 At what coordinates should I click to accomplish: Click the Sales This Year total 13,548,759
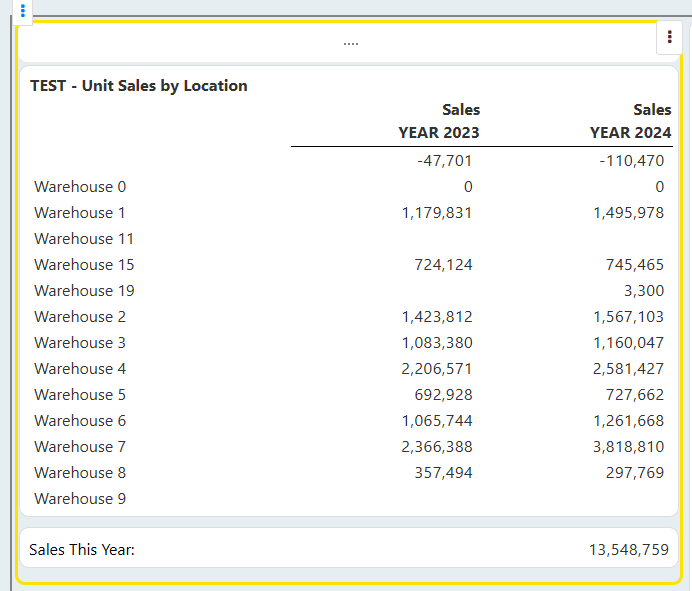pos(629,550)
